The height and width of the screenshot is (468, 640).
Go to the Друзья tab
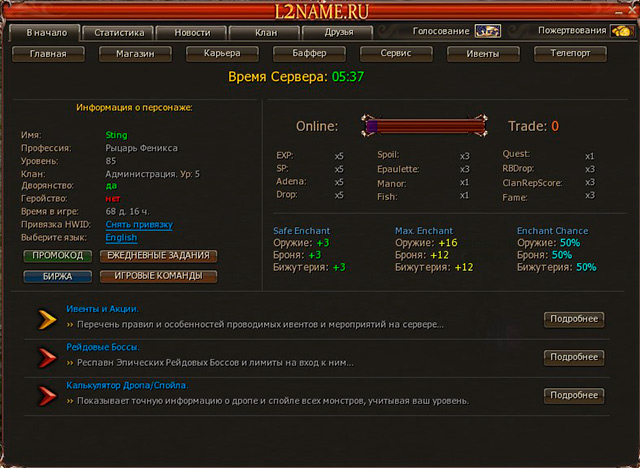coord(339,33)
